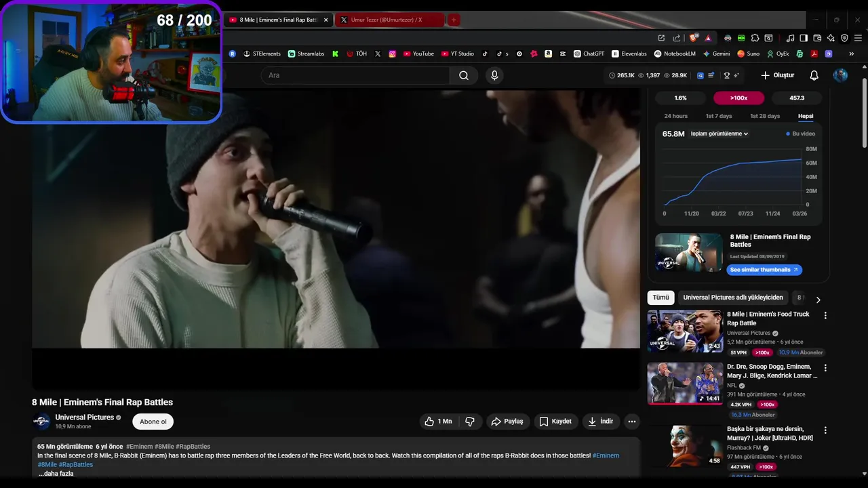
Task: Click the Universal Pictures channel avatar
Action: (41, 421)
